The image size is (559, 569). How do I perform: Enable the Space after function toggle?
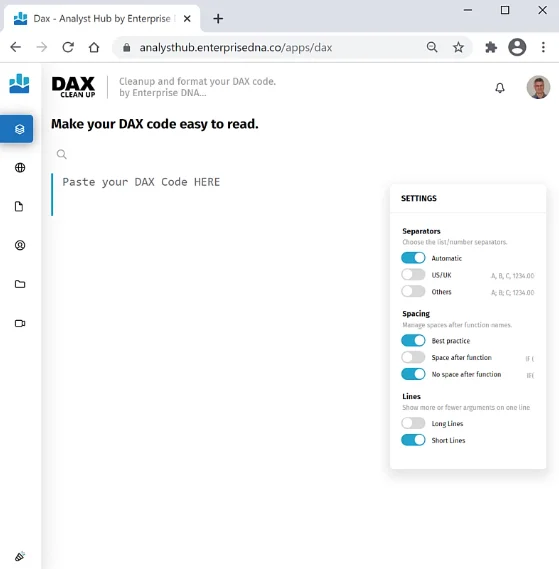(x=413, y=357)
